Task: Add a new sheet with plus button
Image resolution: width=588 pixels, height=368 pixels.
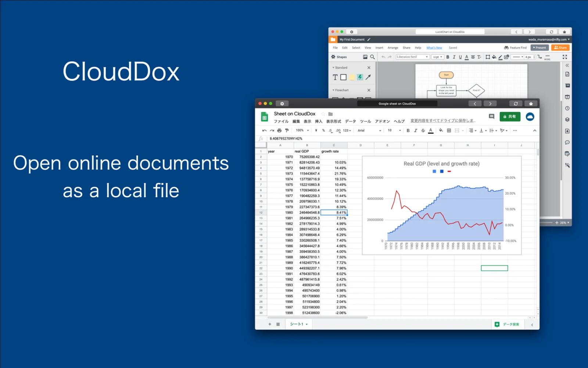Action: (x=270, y=324)
